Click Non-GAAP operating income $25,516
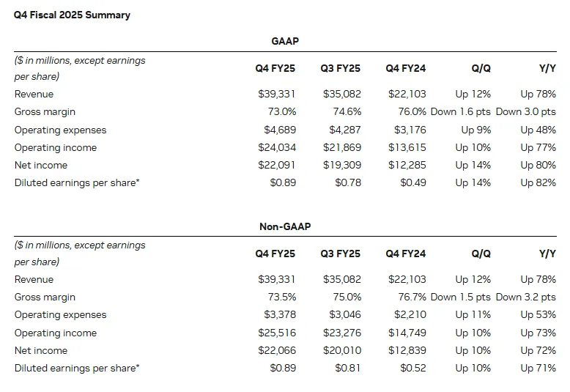 (277, 333)
